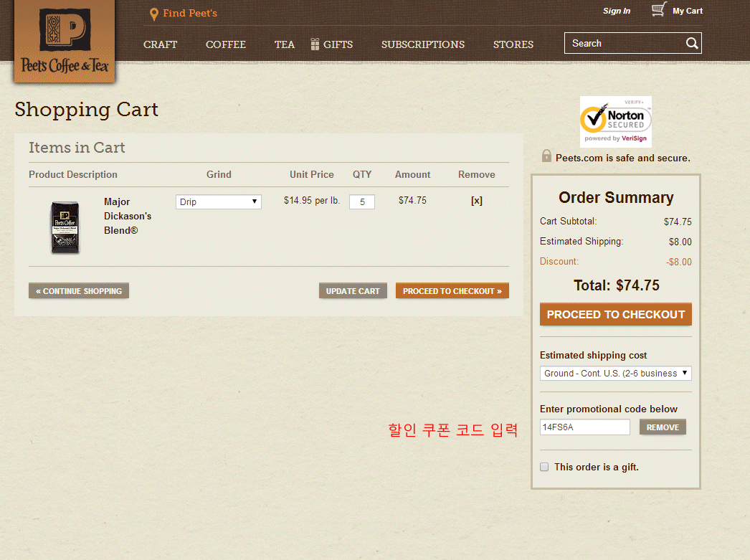
Task: Open the My Cart shopping cart icon
Action: click(659, 10)
